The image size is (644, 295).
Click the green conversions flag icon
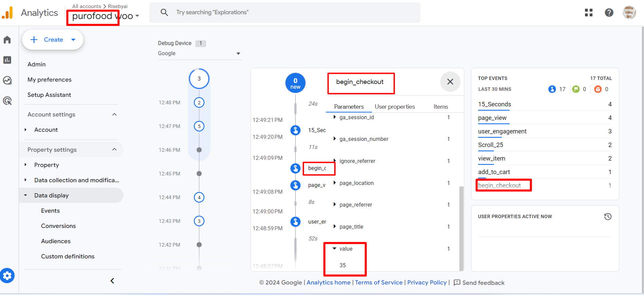point(576,89)
